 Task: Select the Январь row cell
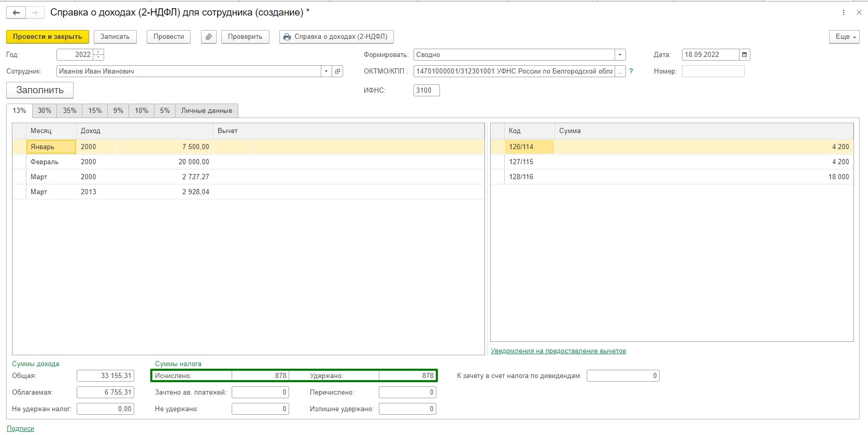point(51,147)
